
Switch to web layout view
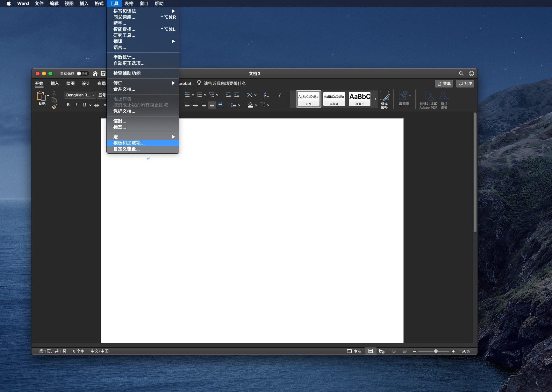[x=382, y=351]
